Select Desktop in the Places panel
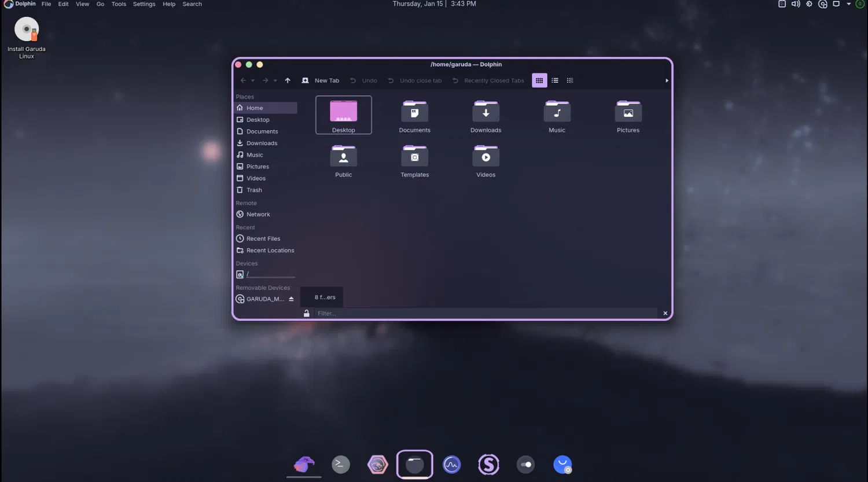Viewport: 868px width, 482px height. click(266, 120)
